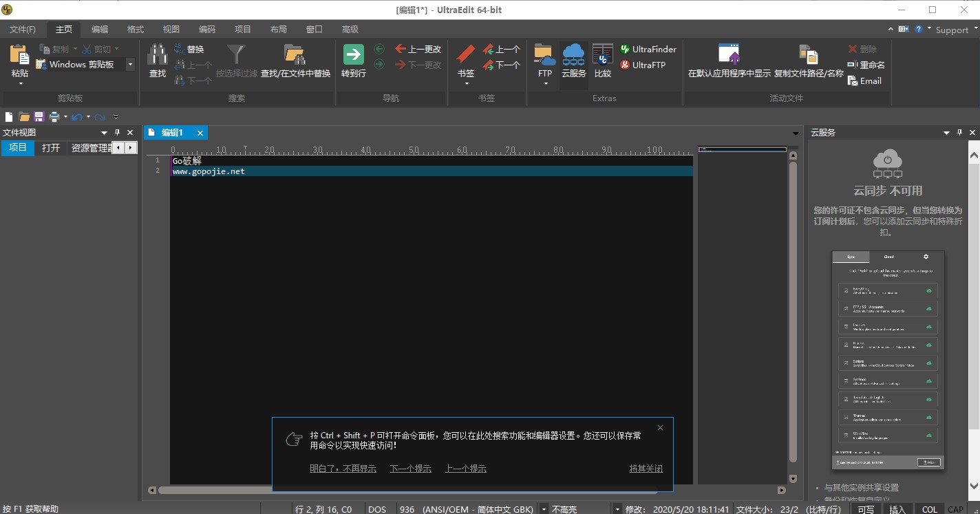Click the FTP folder icon
This screenshot has height=514, width=980.
(x=544, y=55)
